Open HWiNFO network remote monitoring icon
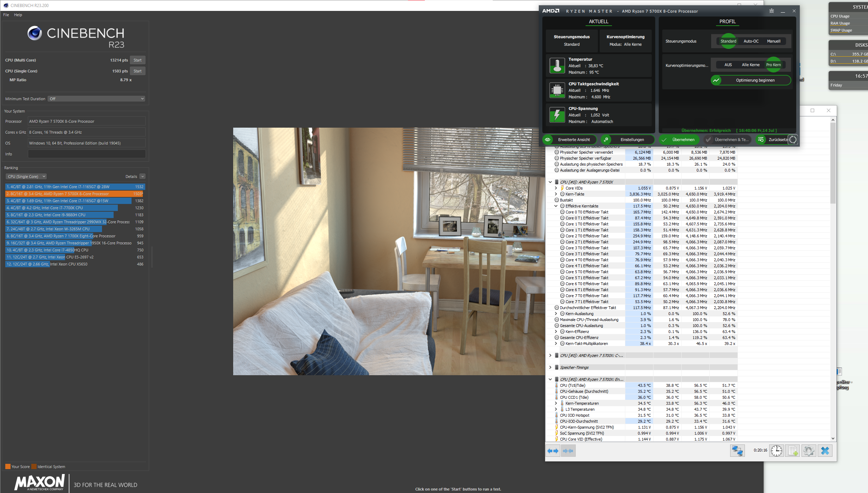Viewport: 868px width, 493px height. pos(737,451)
